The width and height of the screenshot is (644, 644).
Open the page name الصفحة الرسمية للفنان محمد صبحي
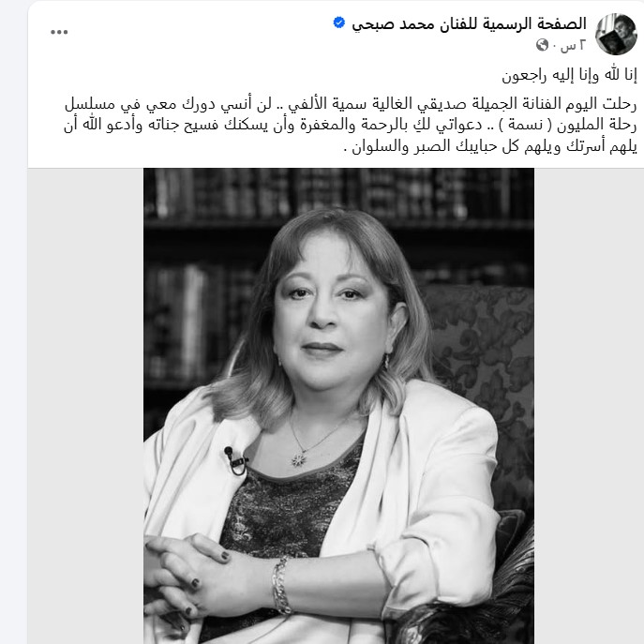pyautogui.click(x=469, y=23)
